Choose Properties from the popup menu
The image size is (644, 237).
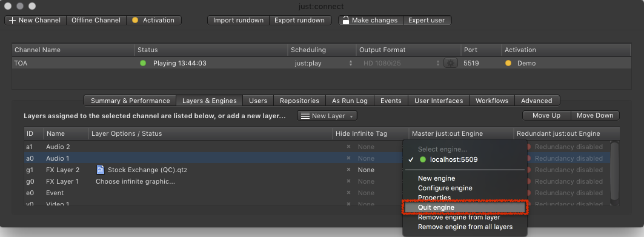[465, 198]
